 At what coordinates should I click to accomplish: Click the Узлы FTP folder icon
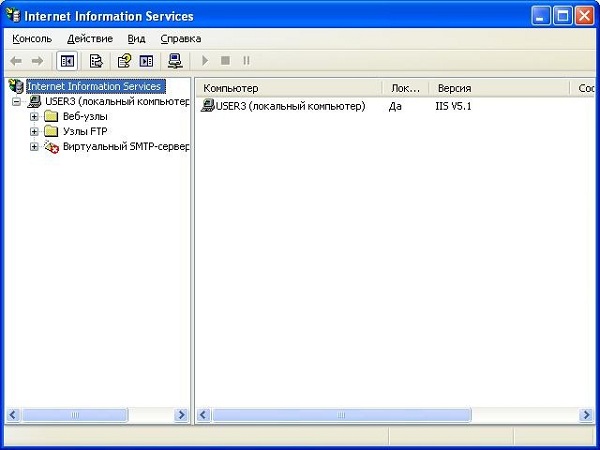tap(51, 131)
